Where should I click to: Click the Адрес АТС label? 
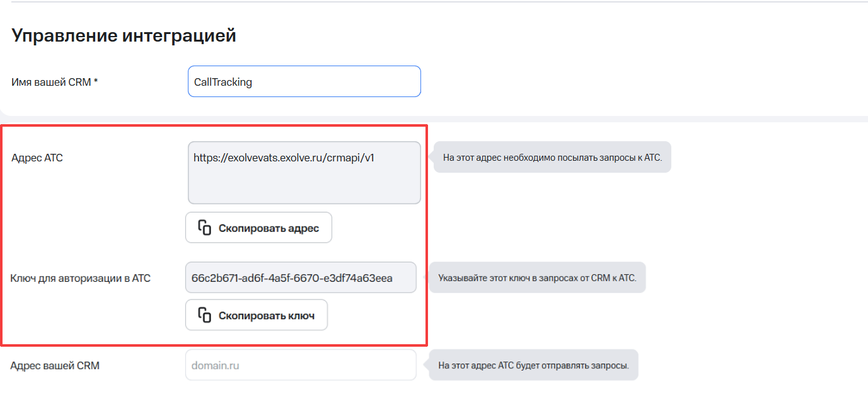click(37, 158)
